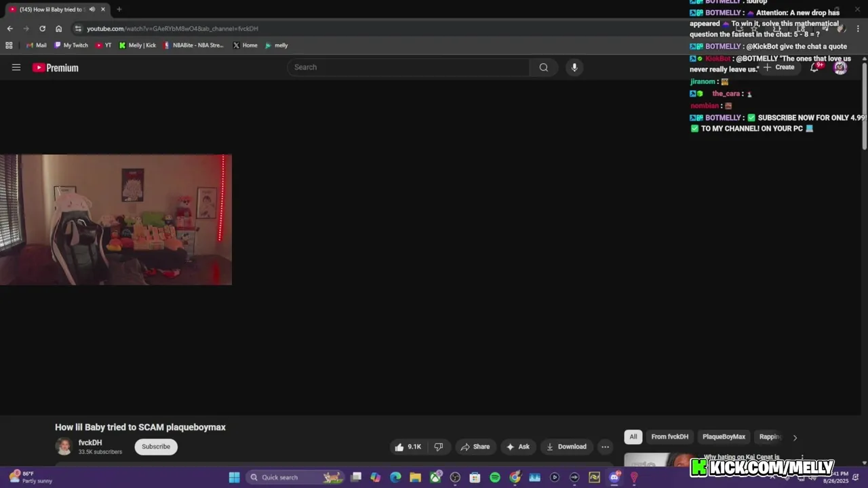This screenshot has width=868, height=488.
Task: Open Google Chrome from taskbar
Action: click(x=515, y=477)
